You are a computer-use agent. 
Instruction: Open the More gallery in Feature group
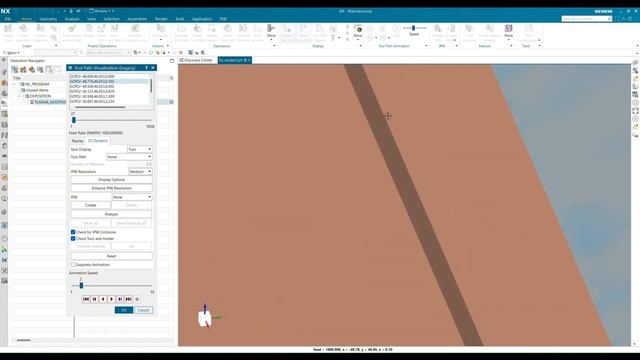click(509, 31)
